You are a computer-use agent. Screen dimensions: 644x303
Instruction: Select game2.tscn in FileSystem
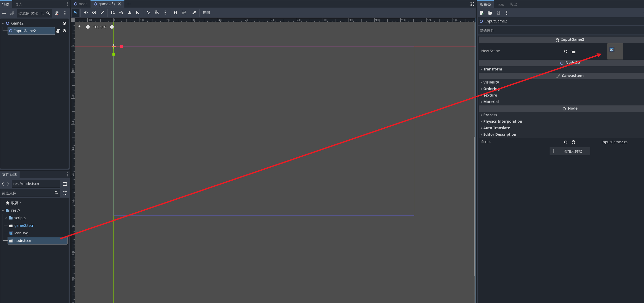[24, 225]
